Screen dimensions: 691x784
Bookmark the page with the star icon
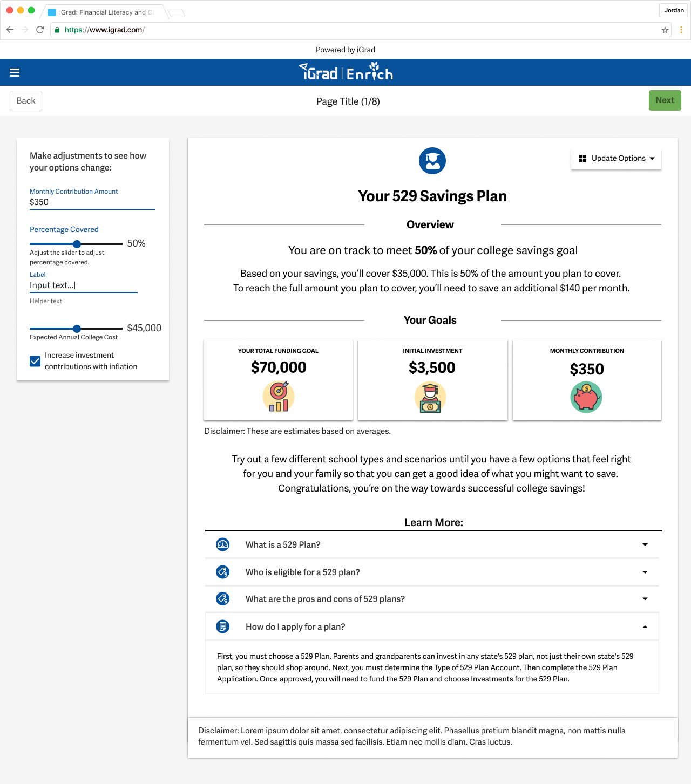pos(665,30)
